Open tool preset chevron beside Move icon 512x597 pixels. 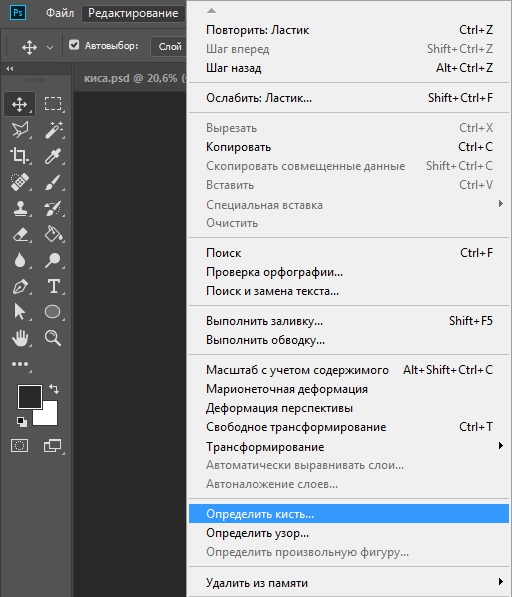50,48
